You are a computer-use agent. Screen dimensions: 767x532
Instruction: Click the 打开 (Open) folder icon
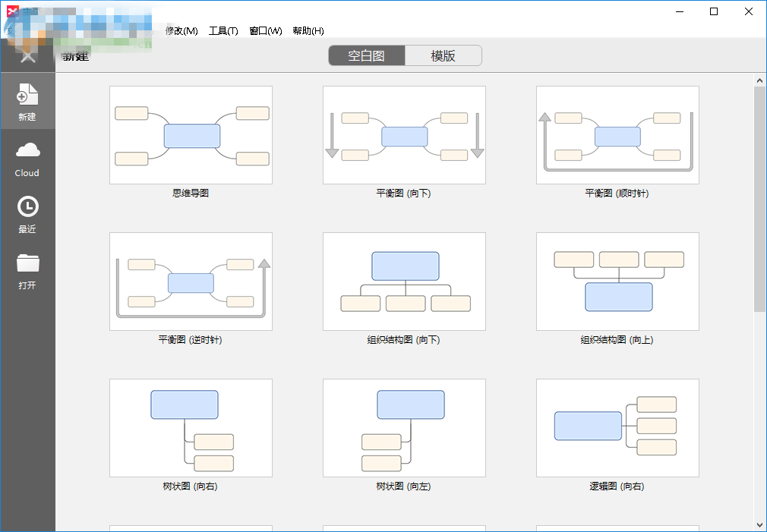[x=27, y=267]
